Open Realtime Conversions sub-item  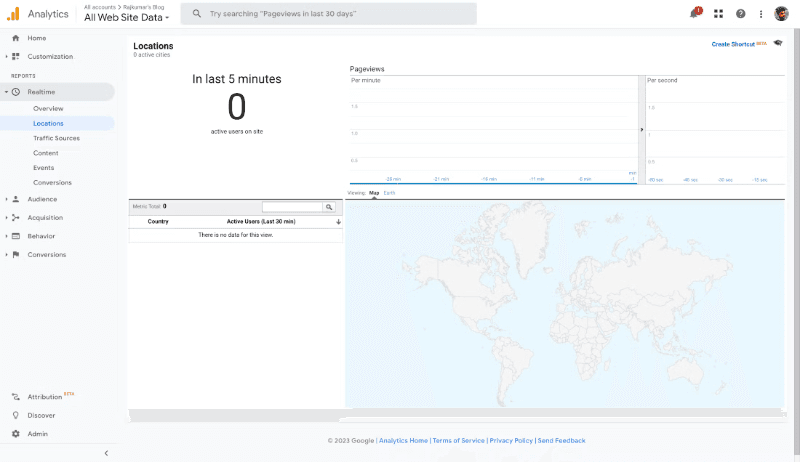tap(52, 183)
